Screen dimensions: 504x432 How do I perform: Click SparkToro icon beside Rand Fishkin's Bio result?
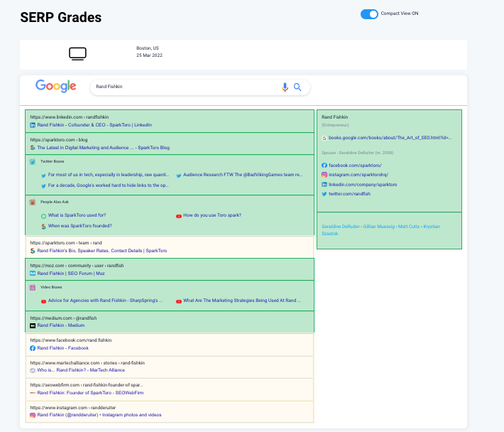(x=33, y=251)
